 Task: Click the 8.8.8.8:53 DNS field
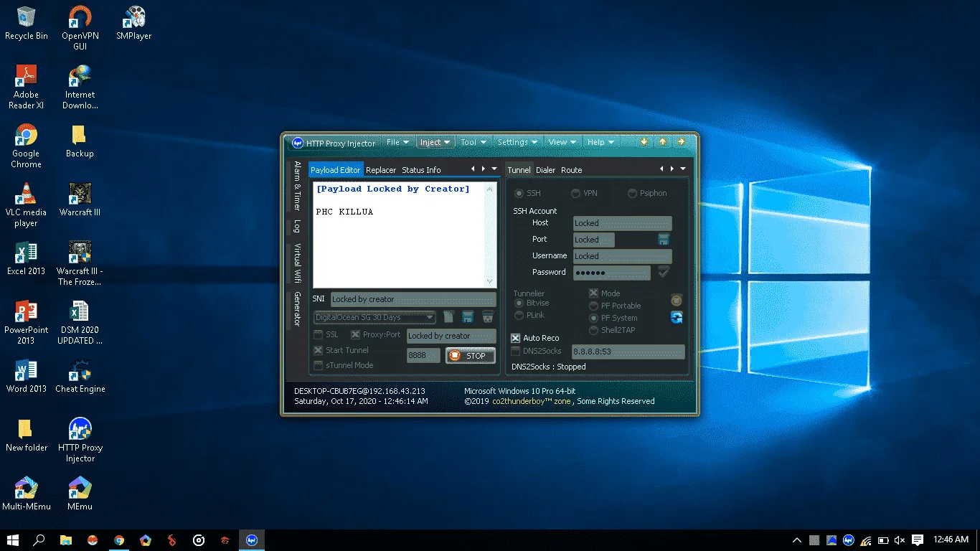pyautogui.click(x=628, y=352)
